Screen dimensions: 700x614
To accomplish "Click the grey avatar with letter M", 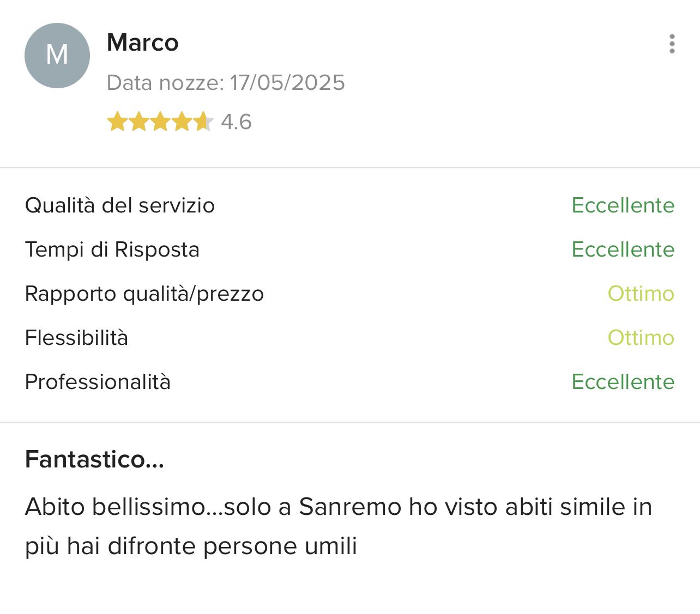I will pos(57,55).
